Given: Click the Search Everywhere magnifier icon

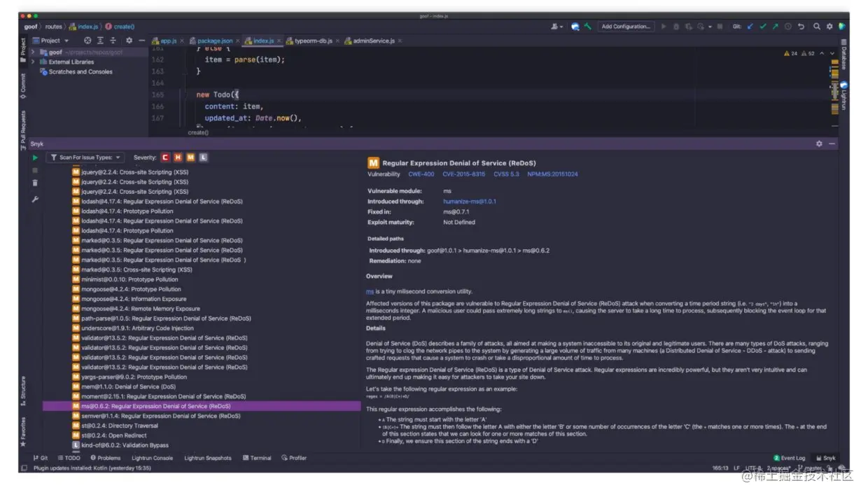Looking at the screenshot, I should click(x=817, y=27).
